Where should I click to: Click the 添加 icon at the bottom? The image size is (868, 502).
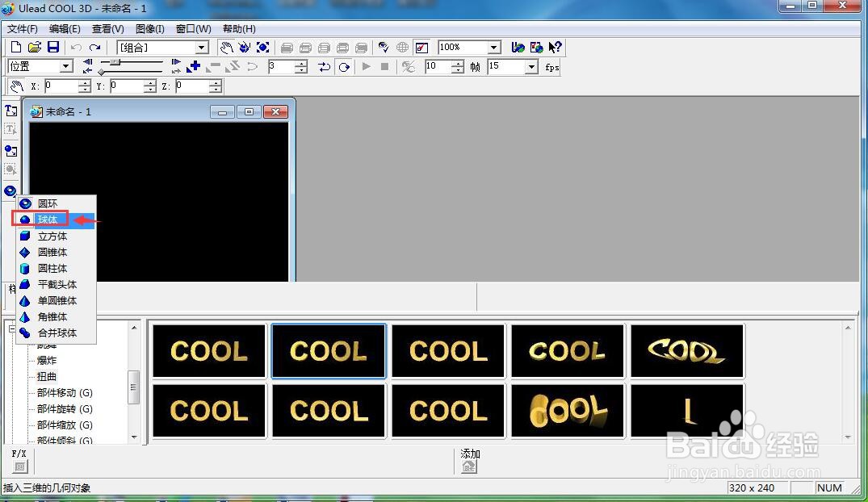click(x=469, y=466)
